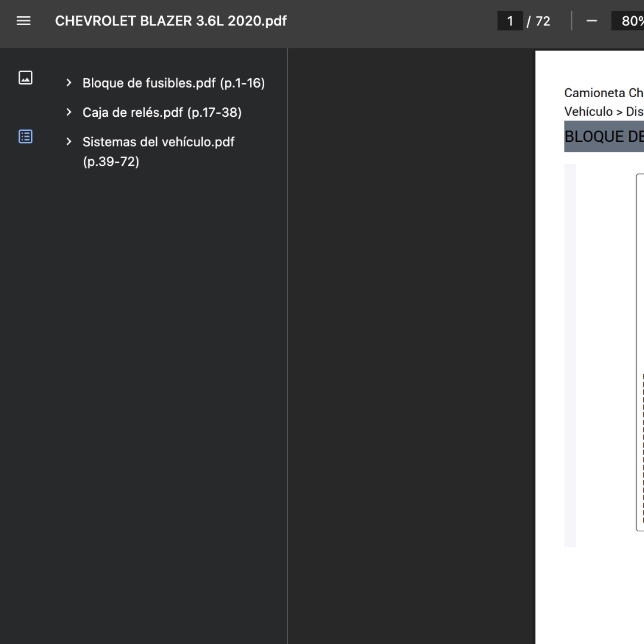644x644 pixels.
Task: Click the Vehículo > Dis breadcrumb text
Action: pos(603,112)
